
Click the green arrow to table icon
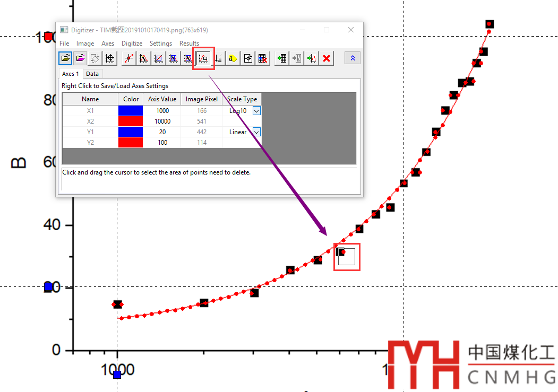[282, 58]
